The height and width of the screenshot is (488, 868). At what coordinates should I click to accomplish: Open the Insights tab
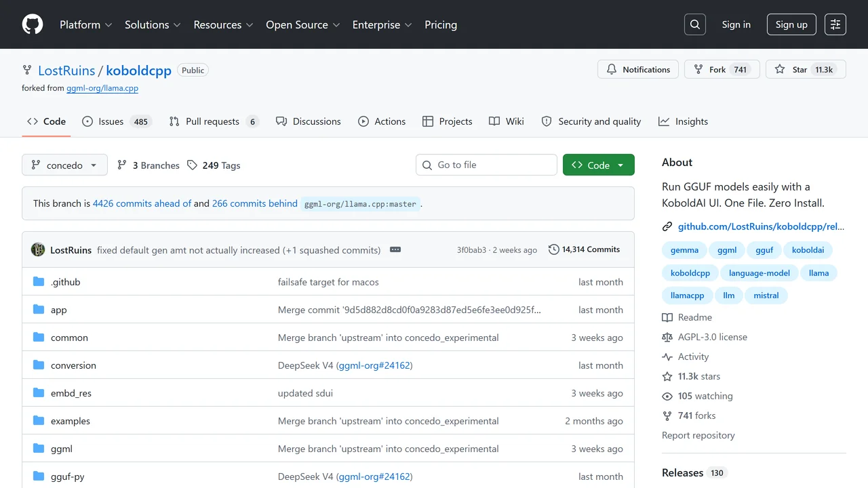click(683, 121)
